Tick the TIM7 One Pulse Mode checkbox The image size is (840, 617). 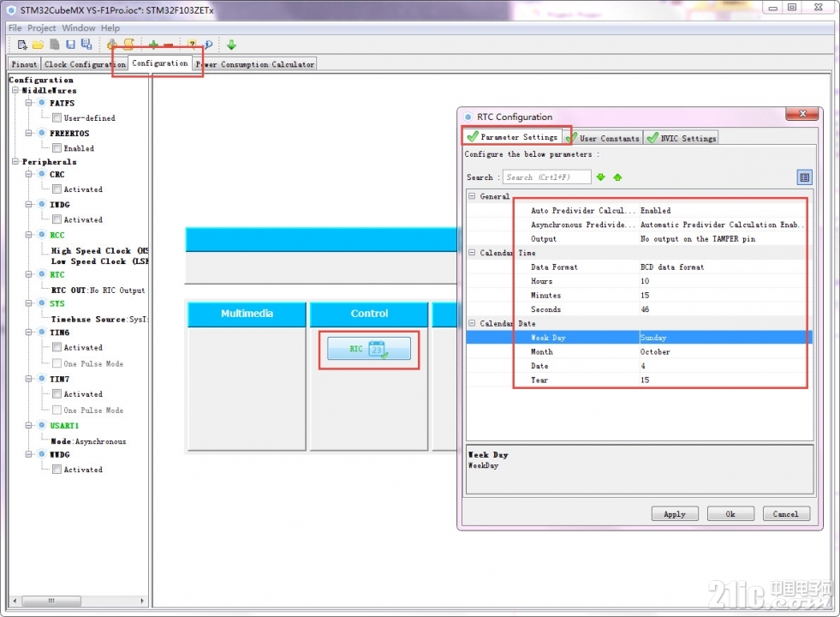57,410
